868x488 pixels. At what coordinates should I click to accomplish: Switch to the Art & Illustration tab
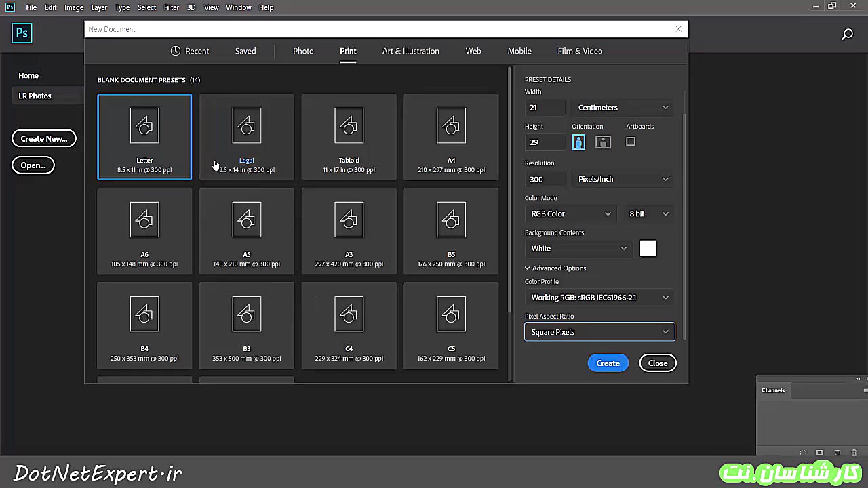410,51
